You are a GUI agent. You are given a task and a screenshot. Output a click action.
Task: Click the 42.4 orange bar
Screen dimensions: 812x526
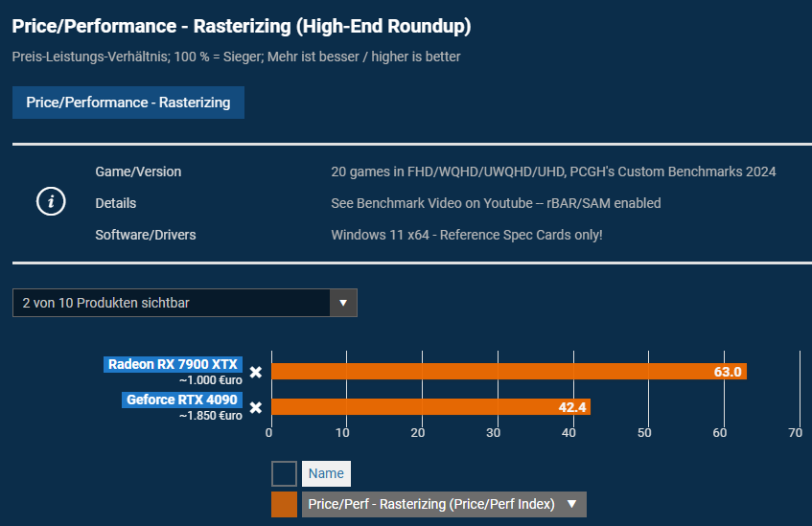pyautogui.click(x=430, y=407)
